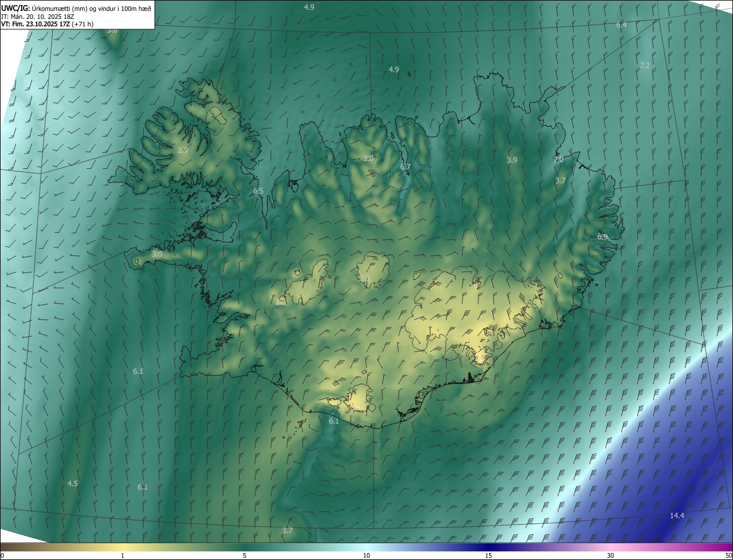Click the '5' tick on the color scale
This screenshot has height=560, width=733.
click(x=245, y=555)
